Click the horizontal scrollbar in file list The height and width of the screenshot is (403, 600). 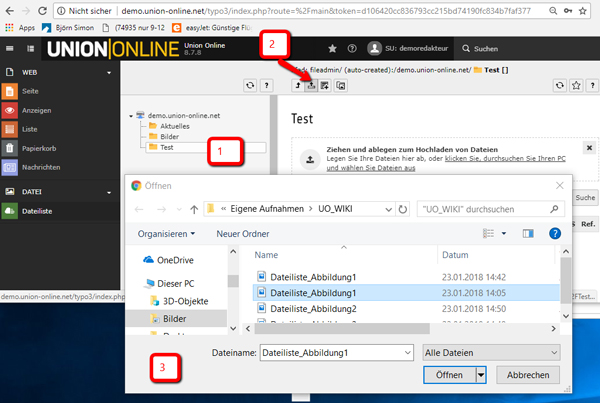342,328
